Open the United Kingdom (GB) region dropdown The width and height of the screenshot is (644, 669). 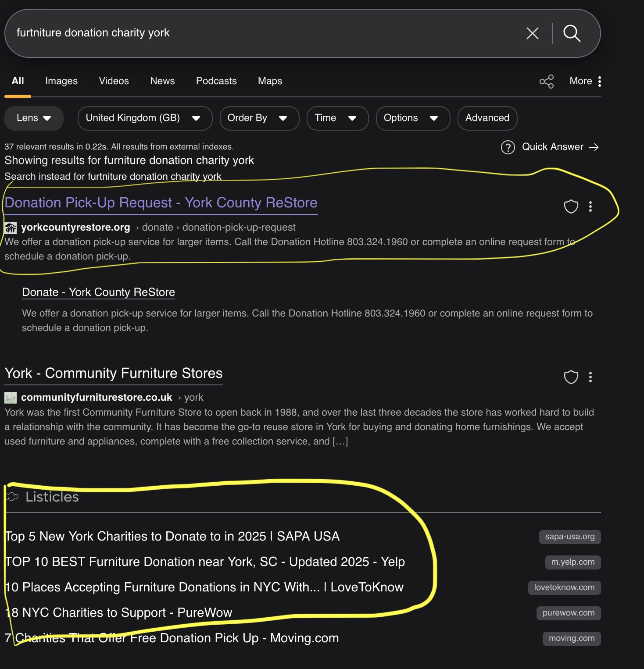[x=144, y=118]
